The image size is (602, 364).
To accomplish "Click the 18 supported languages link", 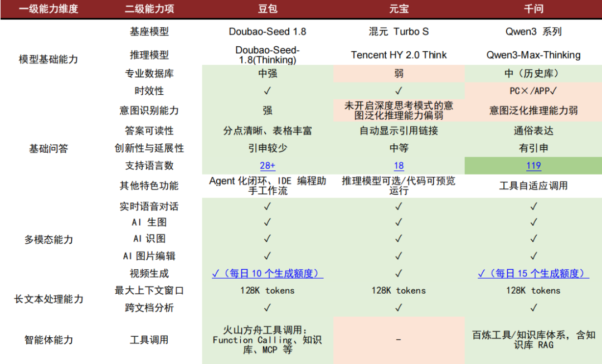I will [399, 166].
